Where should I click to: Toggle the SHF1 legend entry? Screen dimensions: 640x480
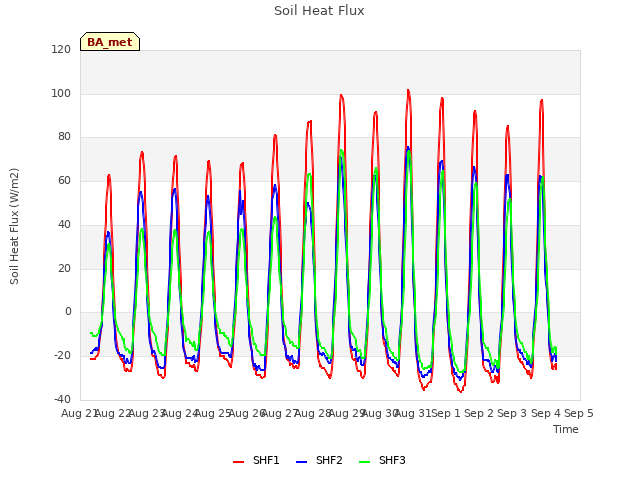tap(256, 460)
